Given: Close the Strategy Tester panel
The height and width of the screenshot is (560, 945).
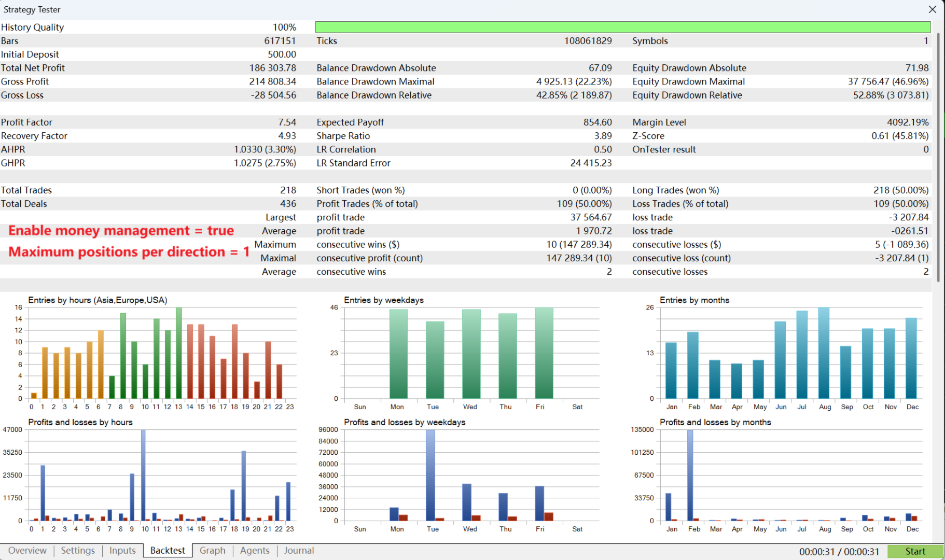Looking at the screenshot, I should [x=932, y=9].
